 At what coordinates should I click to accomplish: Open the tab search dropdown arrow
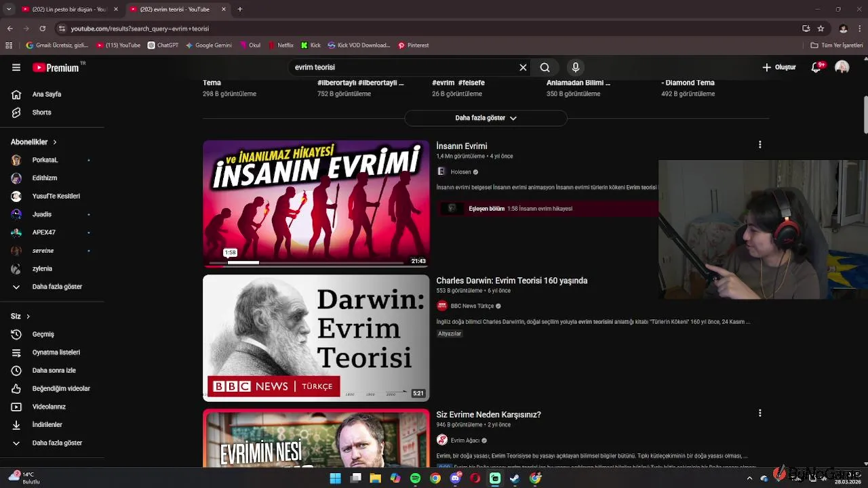pos(9,9)
